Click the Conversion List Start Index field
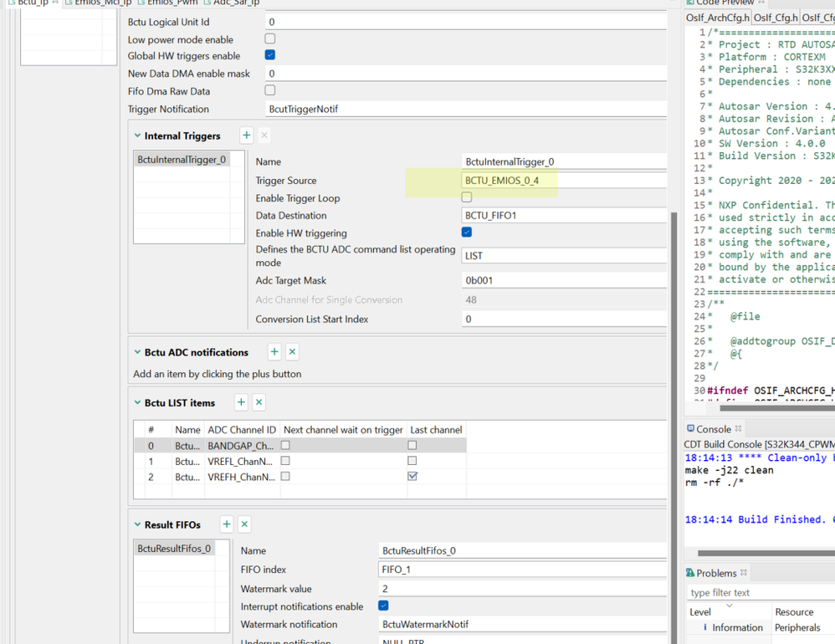 click(x=564, y=319)
